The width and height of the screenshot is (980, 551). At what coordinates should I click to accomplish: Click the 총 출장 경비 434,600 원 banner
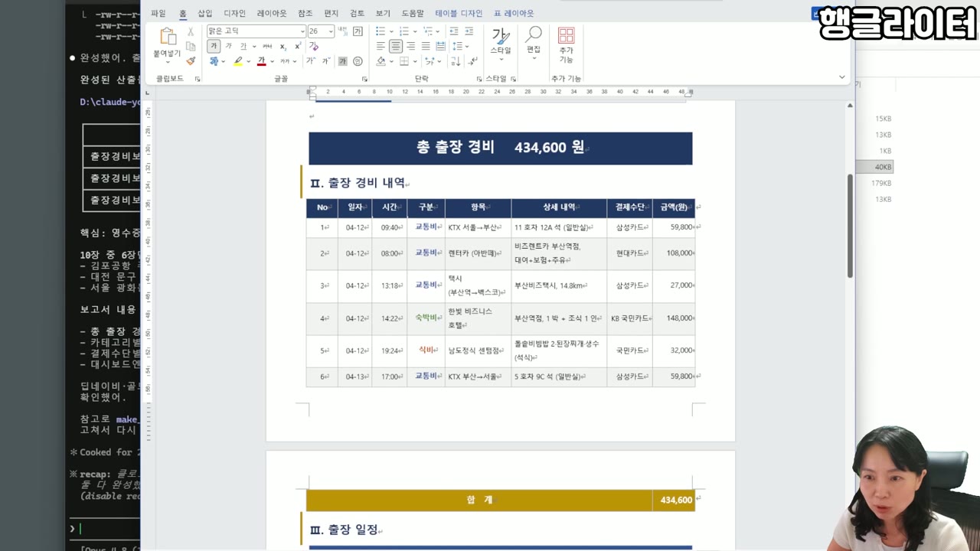500,148
